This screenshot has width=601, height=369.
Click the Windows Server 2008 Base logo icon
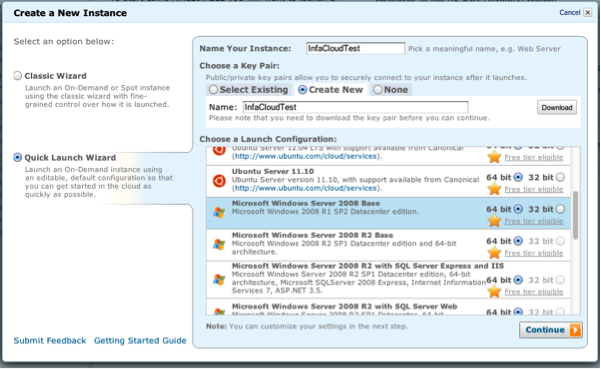click(x=219, y=212)
